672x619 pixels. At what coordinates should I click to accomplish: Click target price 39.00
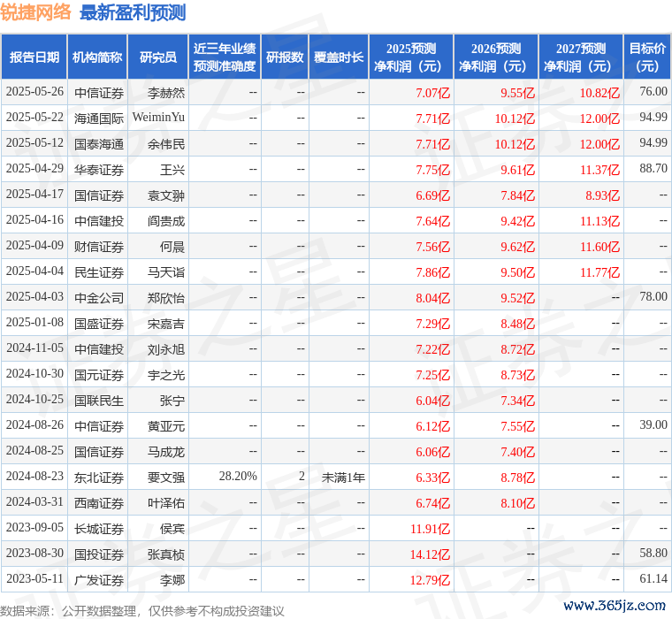(653, 424)
